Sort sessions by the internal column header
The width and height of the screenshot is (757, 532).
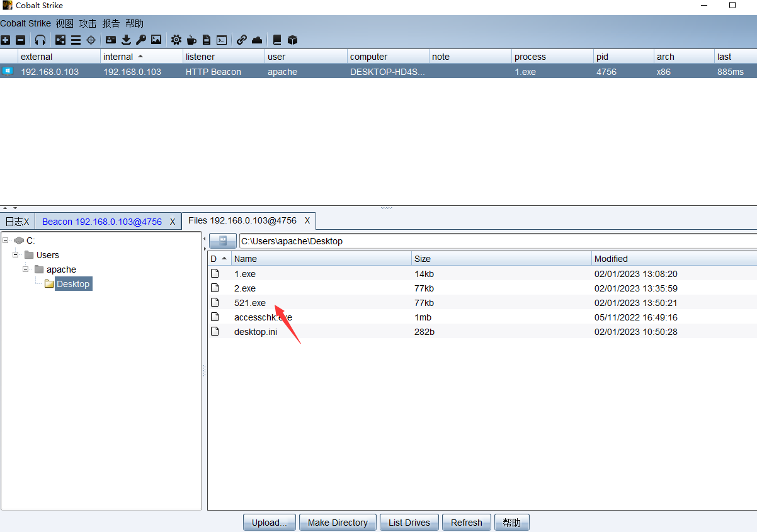click(x=142, y=57)
